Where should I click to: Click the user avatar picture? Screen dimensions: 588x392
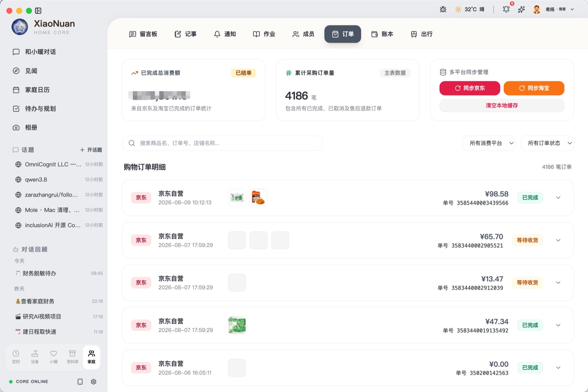tap(537, 10)
